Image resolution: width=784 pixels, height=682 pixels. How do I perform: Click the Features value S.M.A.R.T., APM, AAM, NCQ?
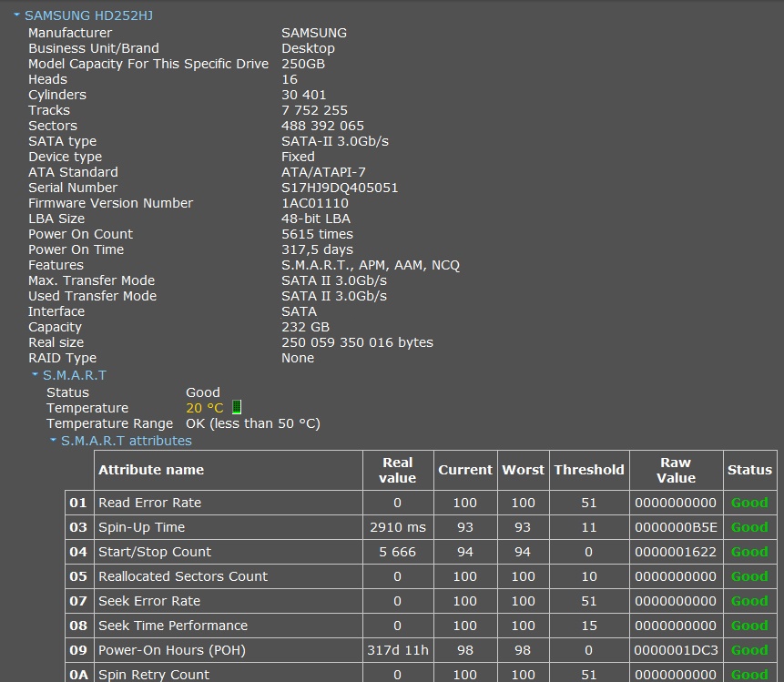(x=371, y=265)
